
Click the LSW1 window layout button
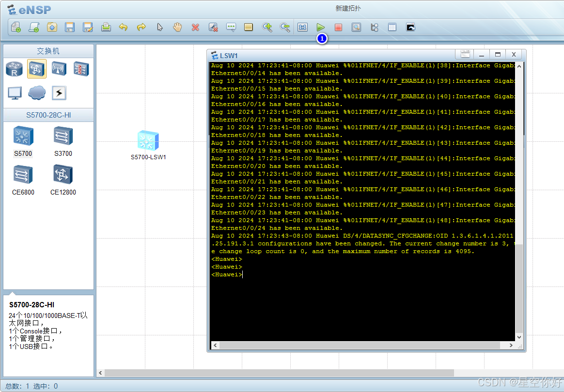tap(465, 54)
